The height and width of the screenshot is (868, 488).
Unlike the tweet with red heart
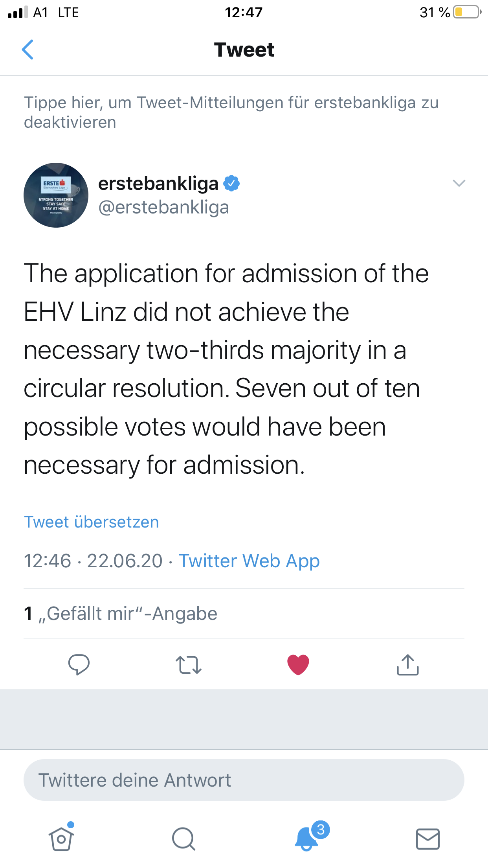(x=298, y=665)
